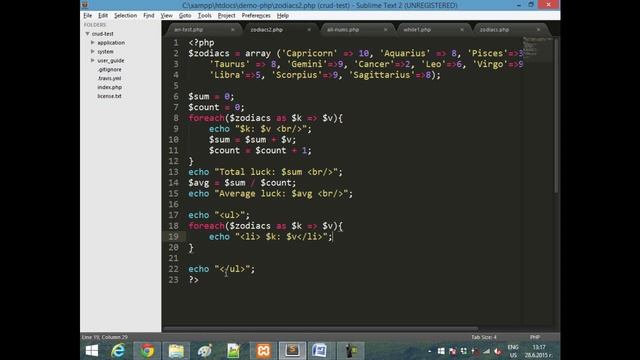The height and width of the screenshot is (360, 640).
Task: Open index.php in the sidebar
Action: point(109,87)
